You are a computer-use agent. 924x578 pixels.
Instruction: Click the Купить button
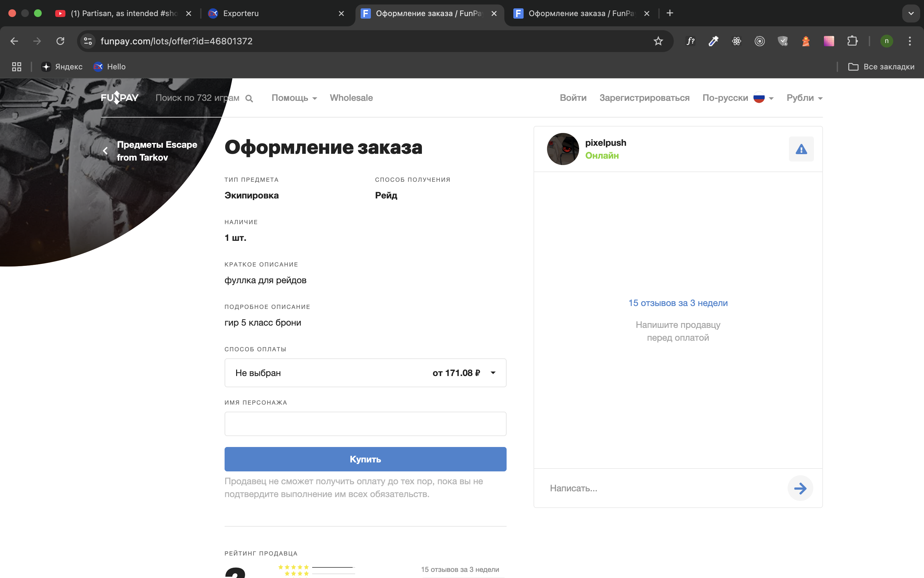[365, 459]
